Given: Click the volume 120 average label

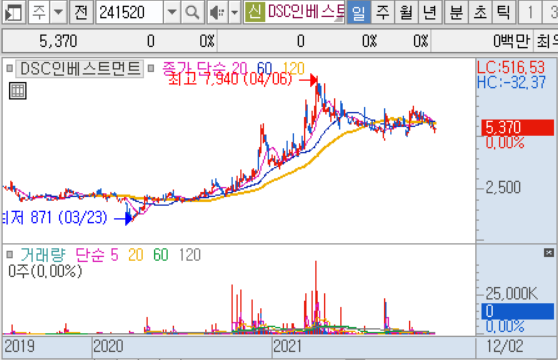Looking at the screenshot, I should pos(190,255).
